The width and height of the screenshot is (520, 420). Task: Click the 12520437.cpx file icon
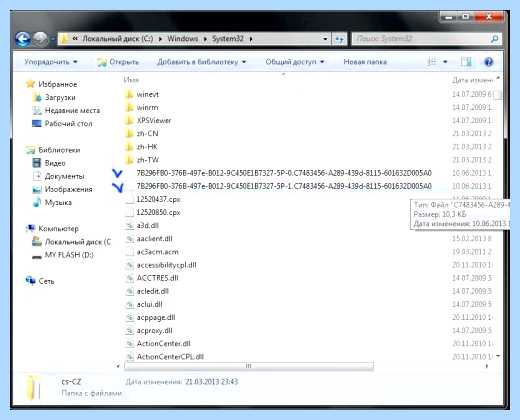(129, 199)
